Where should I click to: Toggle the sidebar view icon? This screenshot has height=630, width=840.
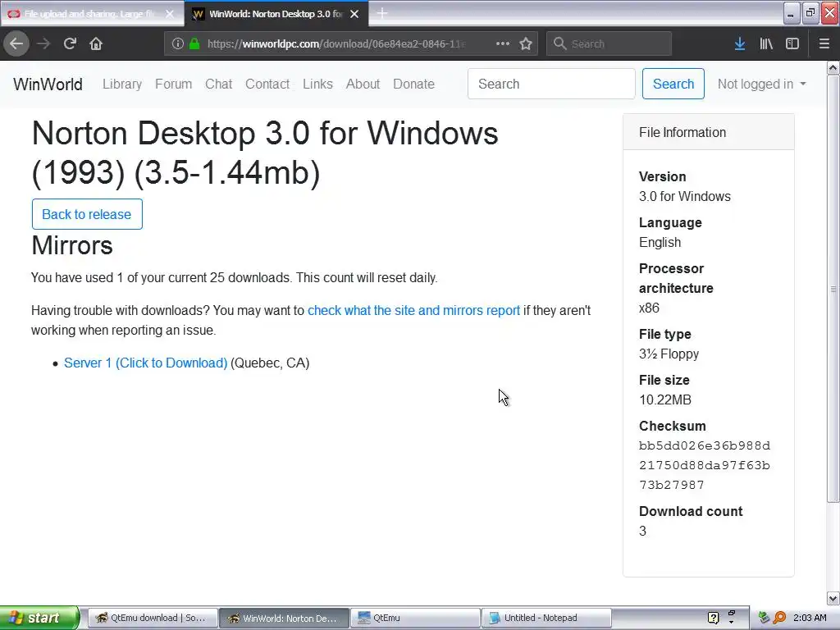click(792, 44)
